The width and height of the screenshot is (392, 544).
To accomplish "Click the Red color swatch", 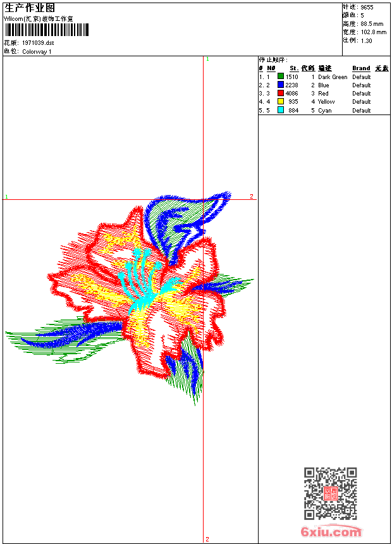I will (x=281, y=93).
